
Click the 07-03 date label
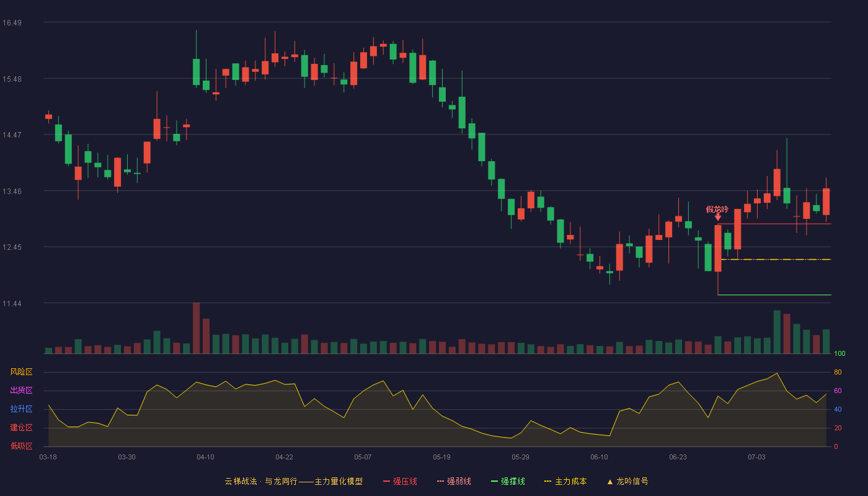point(756,457)
